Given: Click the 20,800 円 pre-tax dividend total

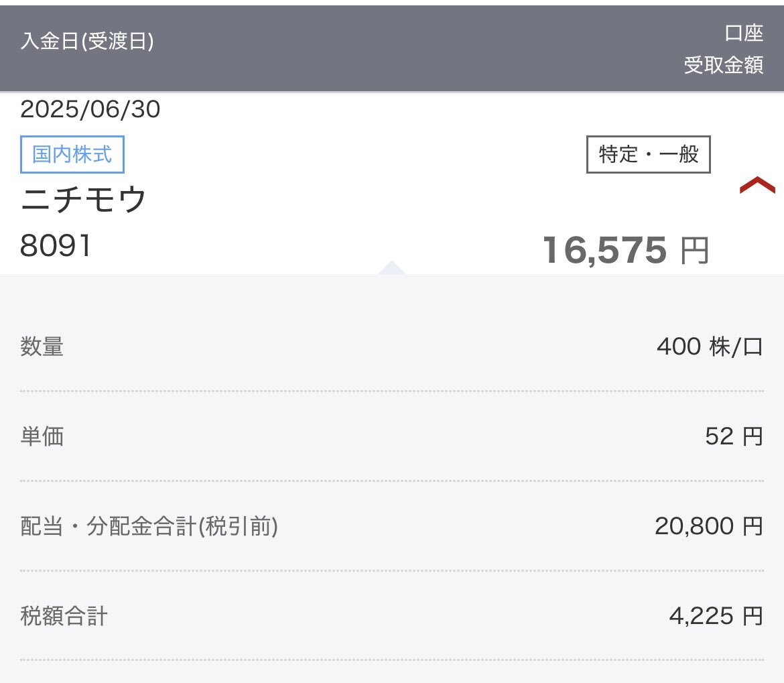Looking at the screenshot, I should [x=709, y=526].
